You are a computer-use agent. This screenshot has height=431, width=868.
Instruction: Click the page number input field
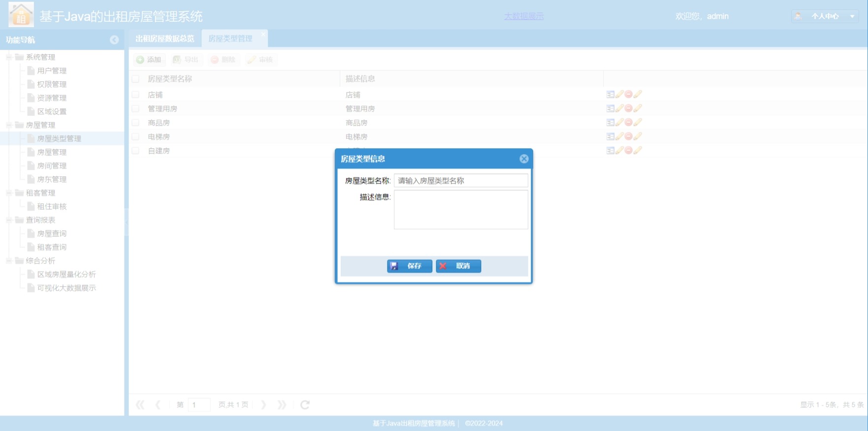[199, 405]
